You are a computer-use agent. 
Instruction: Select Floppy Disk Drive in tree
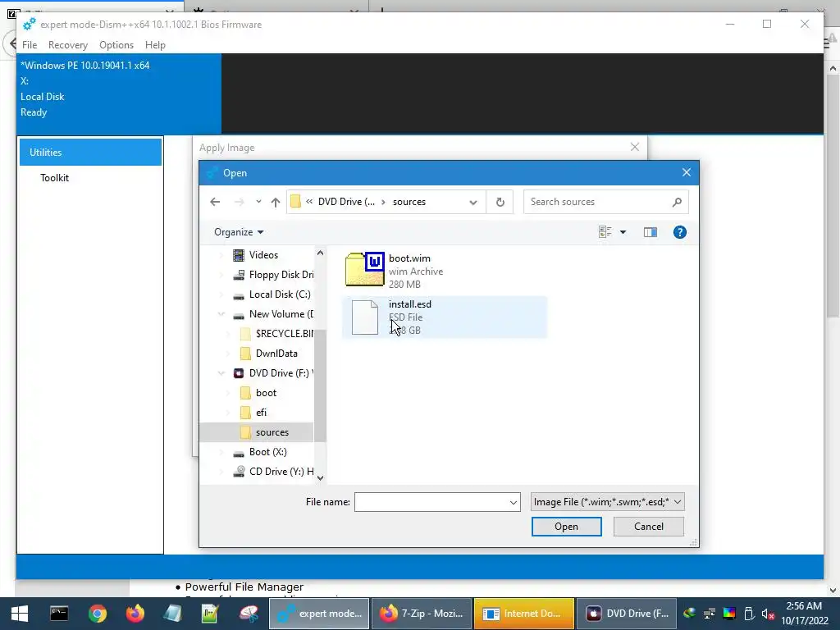pyautogui.click(x=273, y=275)
